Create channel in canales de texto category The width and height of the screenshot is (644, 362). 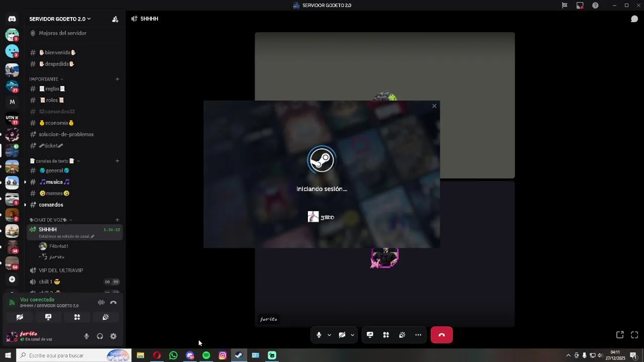(117, 161)
